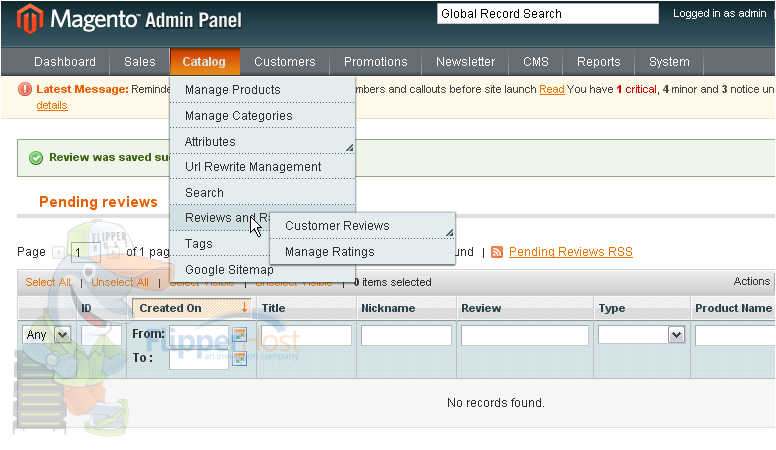The width and height of the screenshot is (776, 450).
Task: Click the Product Name filter input
Action: click(x=735, y=335)
